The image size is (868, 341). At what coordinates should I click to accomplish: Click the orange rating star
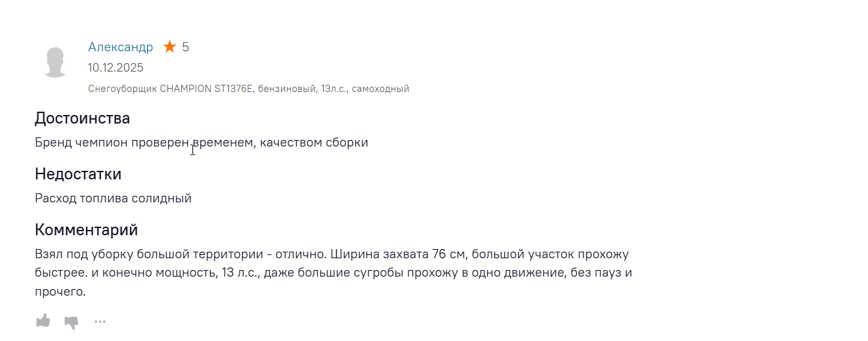point(170,47)
